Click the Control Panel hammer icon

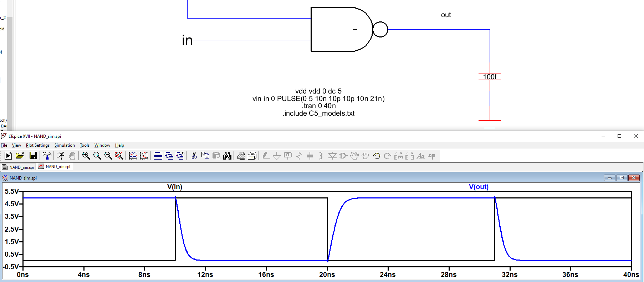point(47,156)
